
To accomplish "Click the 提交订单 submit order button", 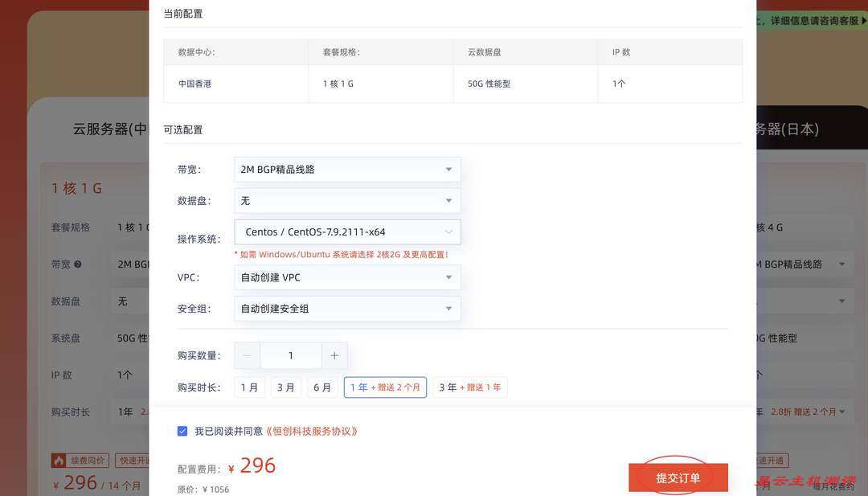I will pos(678,476).
